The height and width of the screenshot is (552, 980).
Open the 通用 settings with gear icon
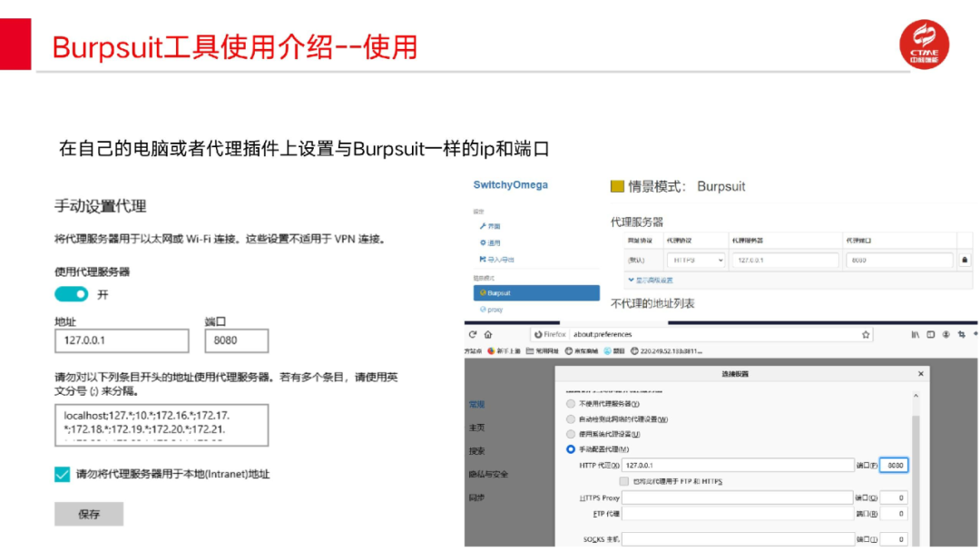click(490, 242)
